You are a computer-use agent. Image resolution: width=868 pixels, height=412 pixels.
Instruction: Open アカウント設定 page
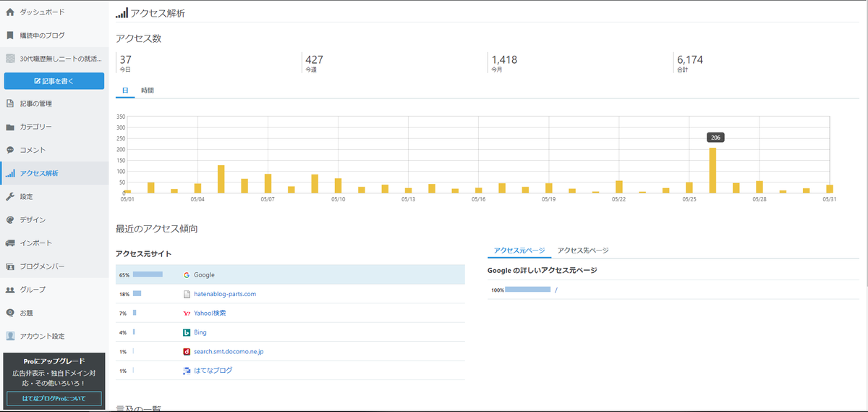pyautogui.click(x=42, y=336)
